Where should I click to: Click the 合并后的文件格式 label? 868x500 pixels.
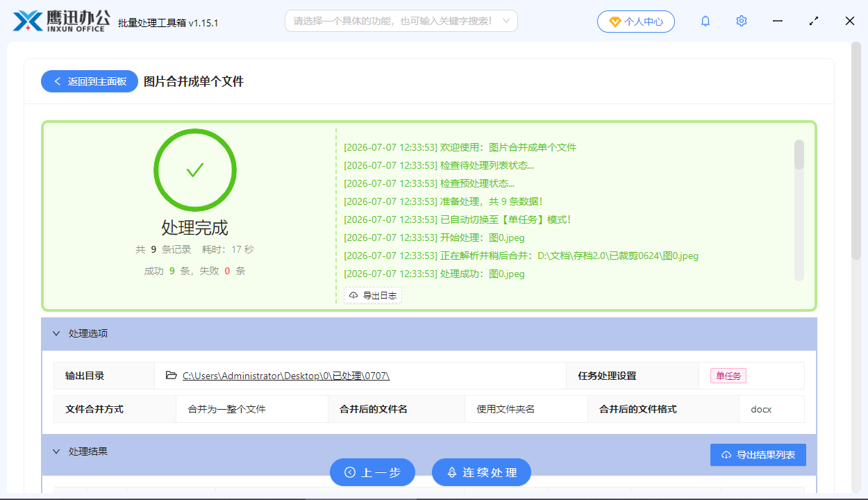pos(638,409)
